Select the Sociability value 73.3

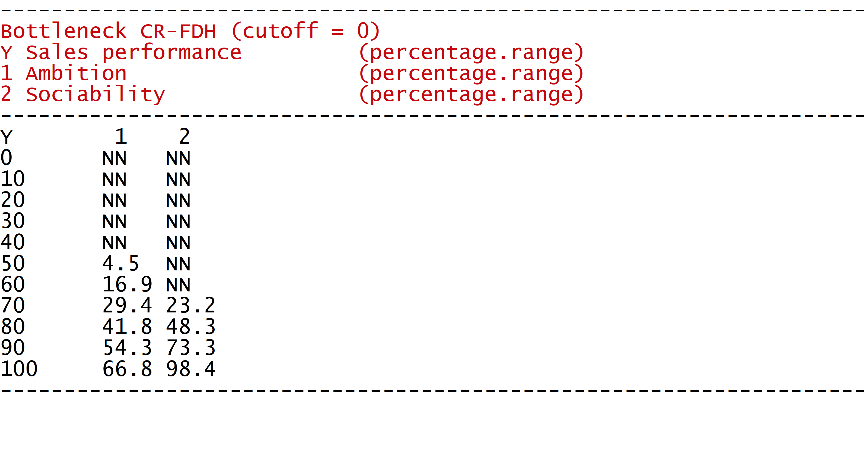coord(191,348)
